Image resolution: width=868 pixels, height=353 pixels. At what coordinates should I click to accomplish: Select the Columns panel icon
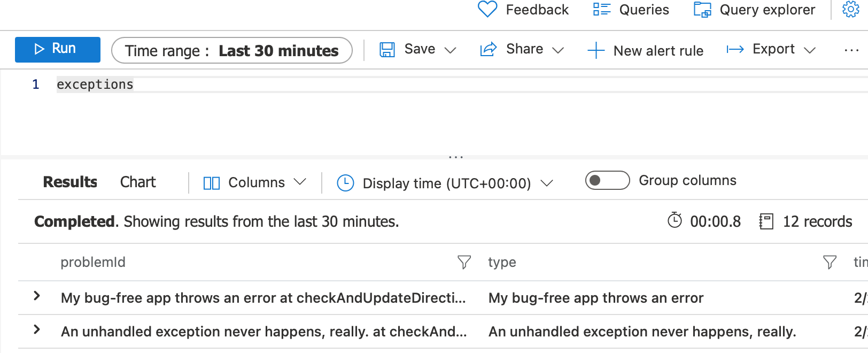click(x=212, y=182)
